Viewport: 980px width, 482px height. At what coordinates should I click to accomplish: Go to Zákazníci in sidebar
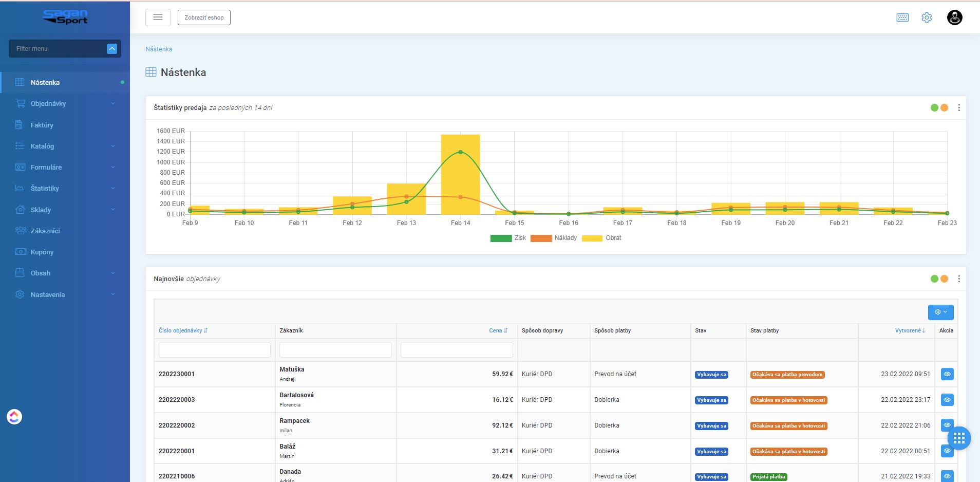tap(45, 231)
